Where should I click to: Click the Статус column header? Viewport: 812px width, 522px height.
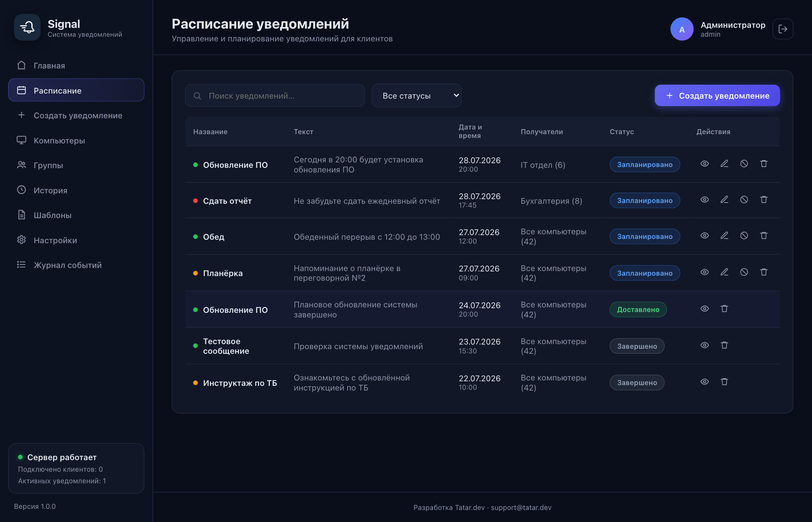click(622, 131)
